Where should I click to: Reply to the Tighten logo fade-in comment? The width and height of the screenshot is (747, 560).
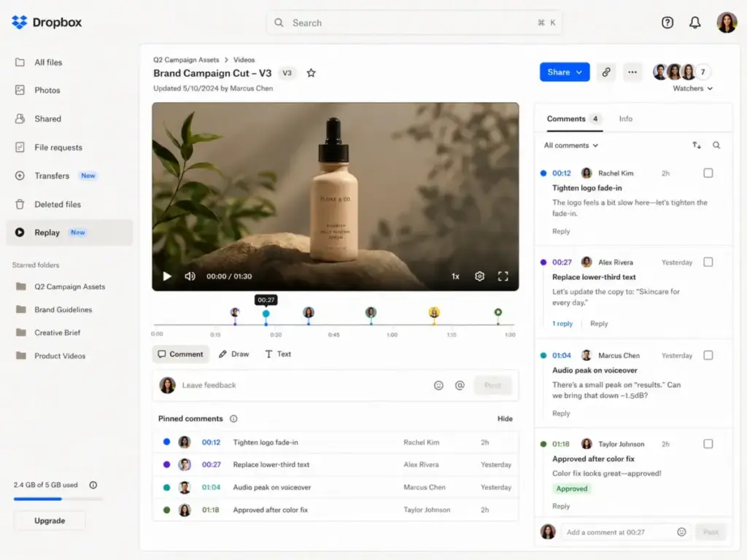click(x=561, y=231)
